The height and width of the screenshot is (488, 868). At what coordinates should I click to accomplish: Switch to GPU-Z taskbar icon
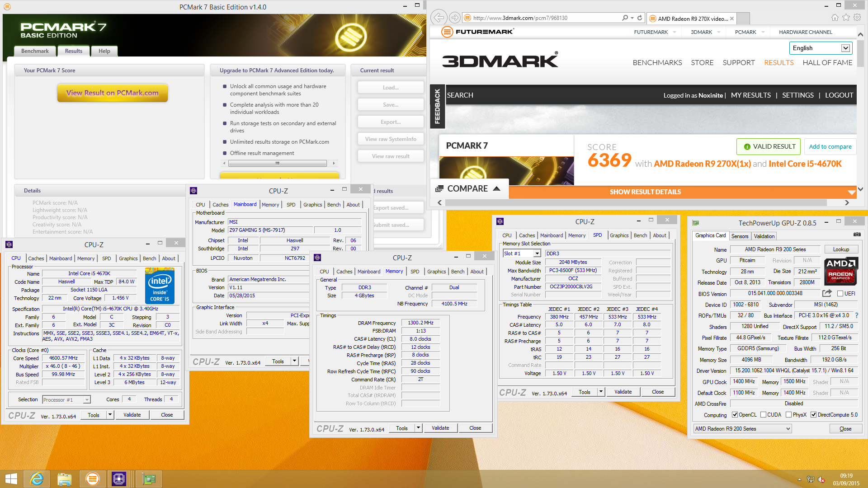pos(149,479)
